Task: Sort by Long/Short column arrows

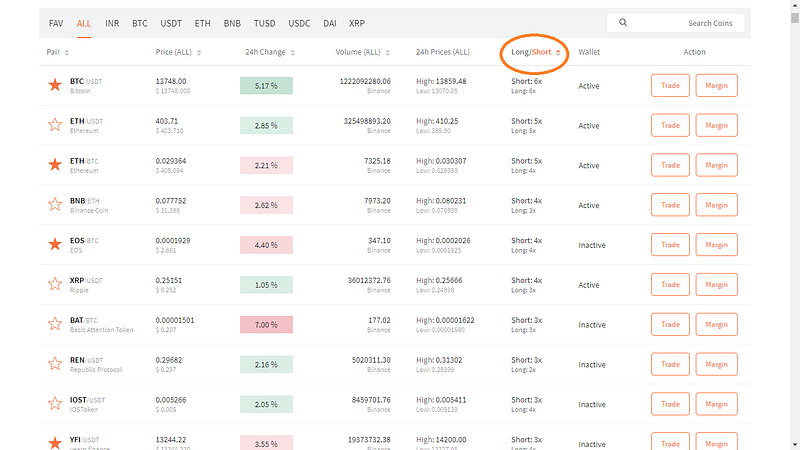Action: [x=558, y=53]
